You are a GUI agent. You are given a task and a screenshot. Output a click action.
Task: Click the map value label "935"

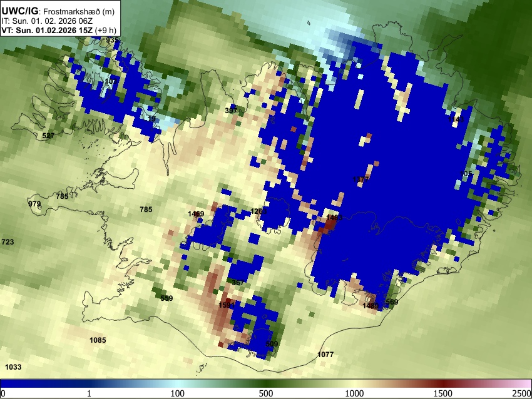[x=111, y=40]
